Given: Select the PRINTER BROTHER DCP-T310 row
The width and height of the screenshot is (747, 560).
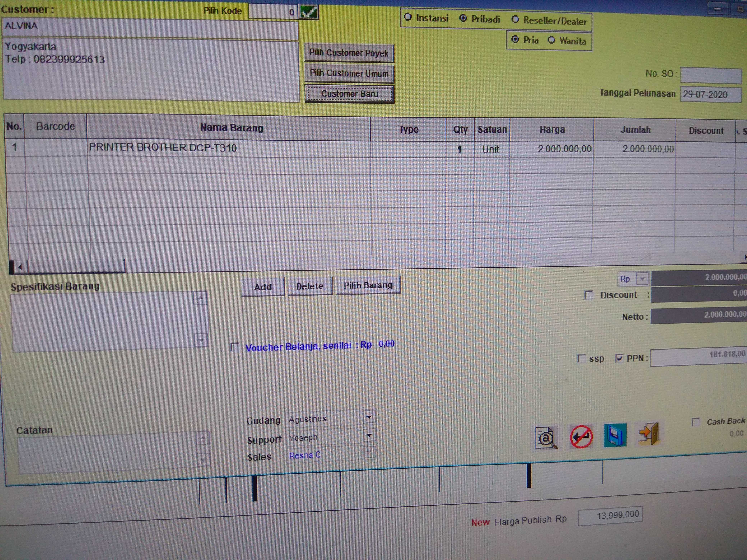Looking at the screenshot, I should coord(163,148).
